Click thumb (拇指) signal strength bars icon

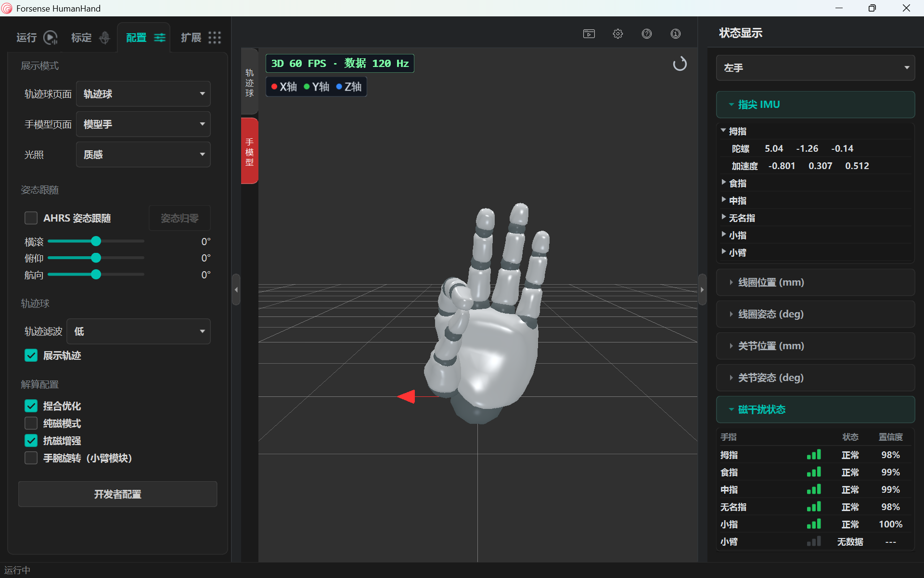[814, 455]
